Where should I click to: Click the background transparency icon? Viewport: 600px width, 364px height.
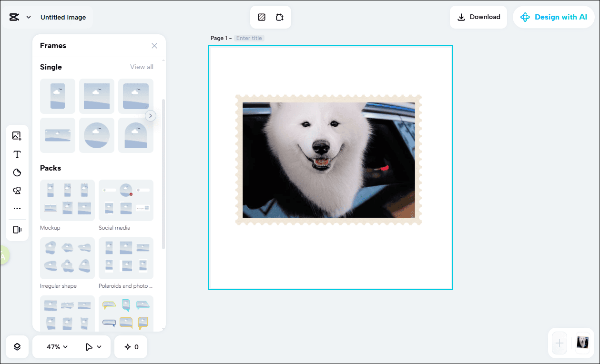(261, 16)
